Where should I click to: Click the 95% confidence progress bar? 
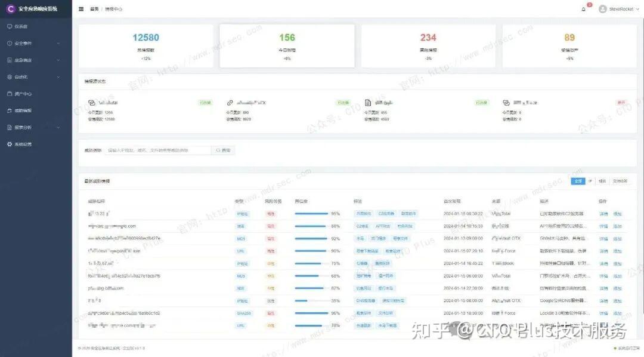pyautogui.click(x=311, y=214)
